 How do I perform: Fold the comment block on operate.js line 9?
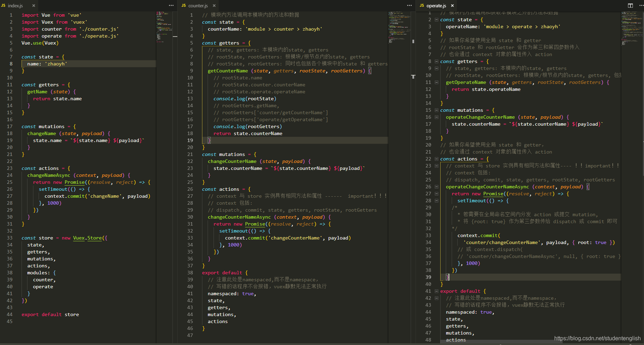pos(436,69)
